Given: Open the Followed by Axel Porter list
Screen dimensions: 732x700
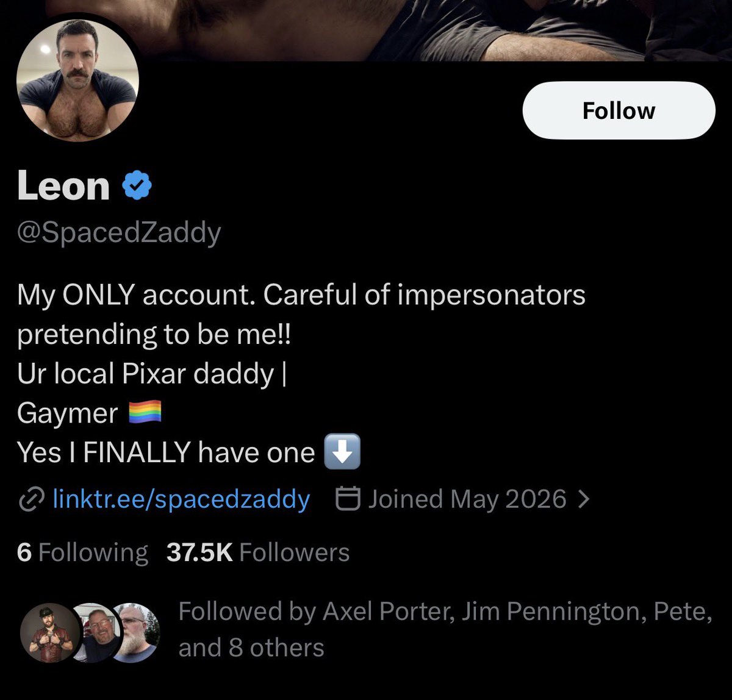Looking at the screenshot, I should (x=445, y=629).
